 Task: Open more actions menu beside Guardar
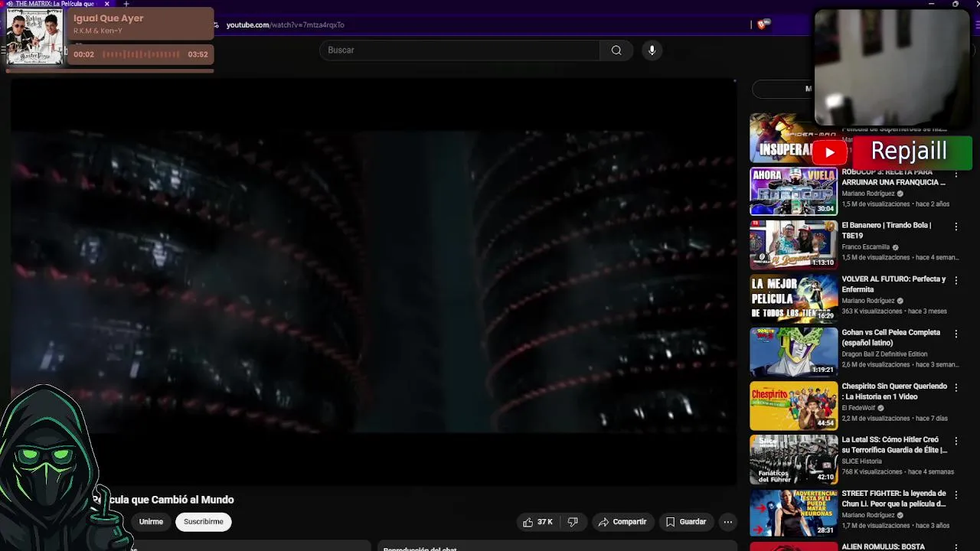point(728,522)
